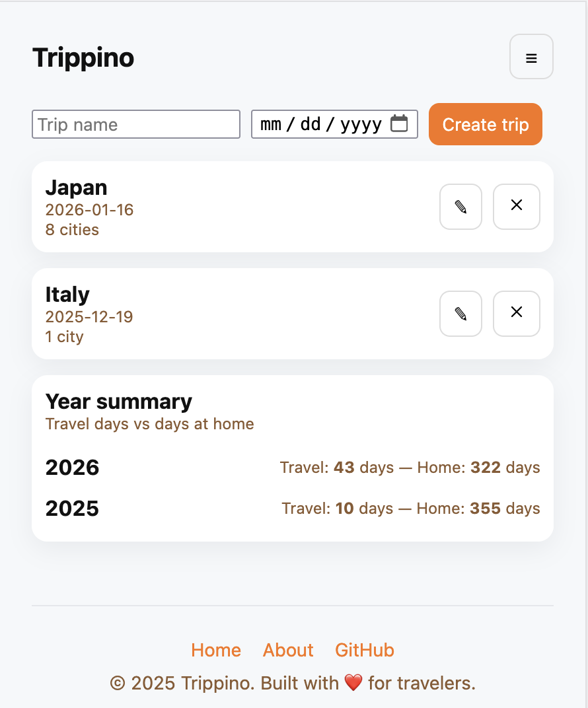Click the Japan trip title

(x=76, y=188)
